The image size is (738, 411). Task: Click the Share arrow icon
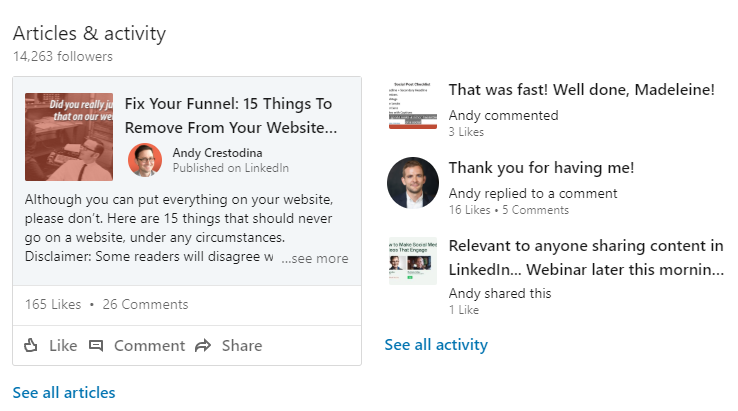[203, 346]
